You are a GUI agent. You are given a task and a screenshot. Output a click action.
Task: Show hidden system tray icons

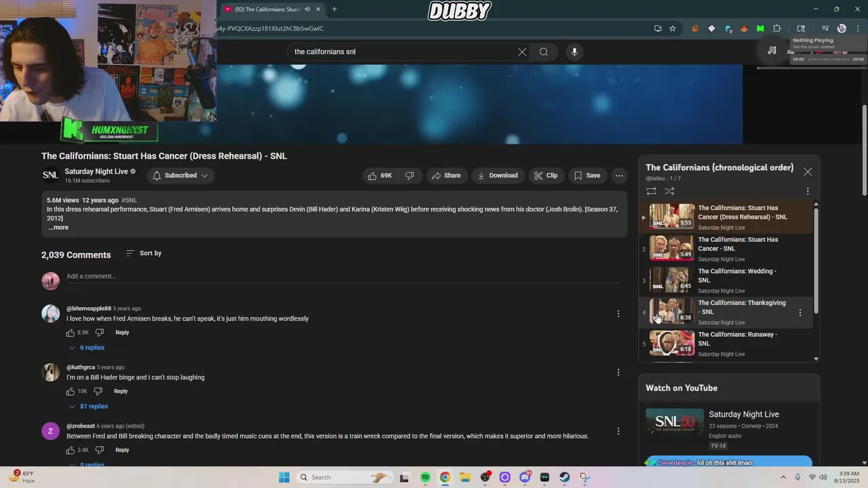coord(783,477)
